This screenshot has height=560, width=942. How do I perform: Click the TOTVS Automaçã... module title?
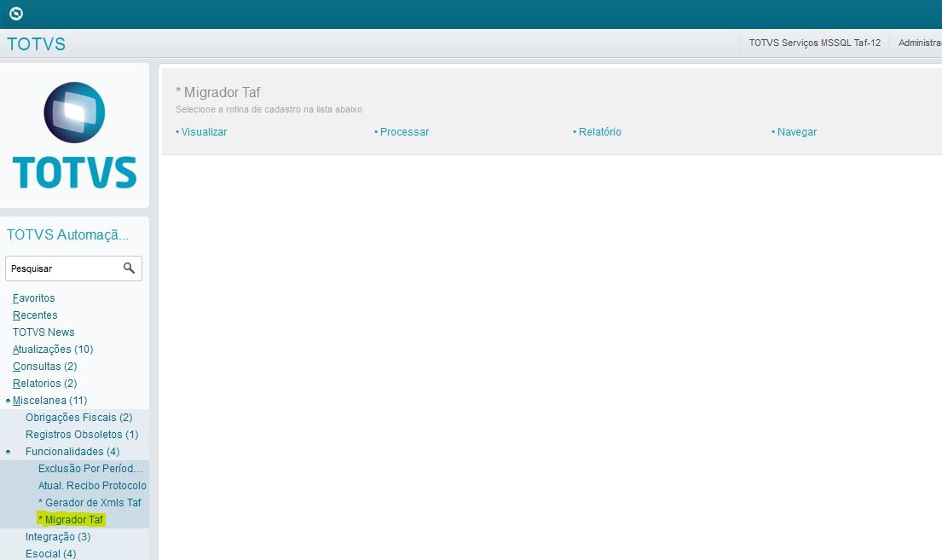(x=67, y=234)
